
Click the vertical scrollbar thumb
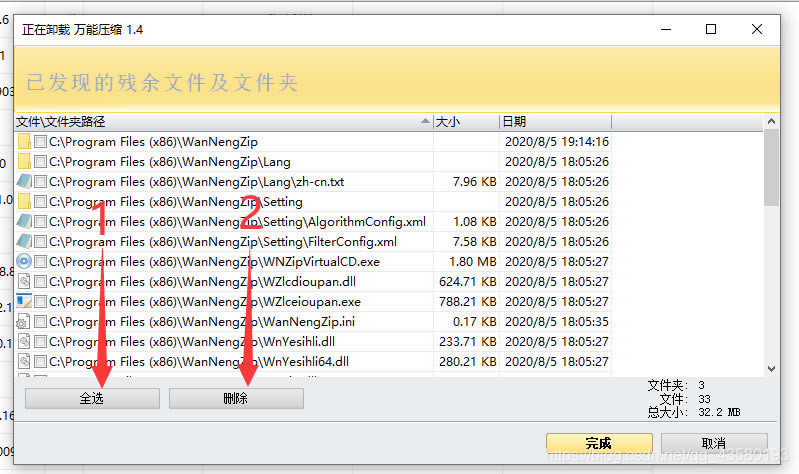(771, 168)
